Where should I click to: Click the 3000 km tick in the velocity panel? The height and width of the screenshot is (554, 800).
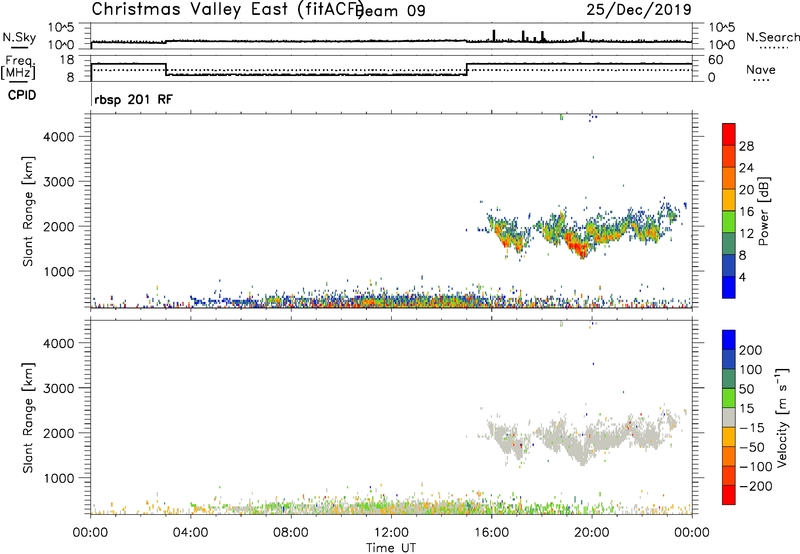tap(59, 388)
